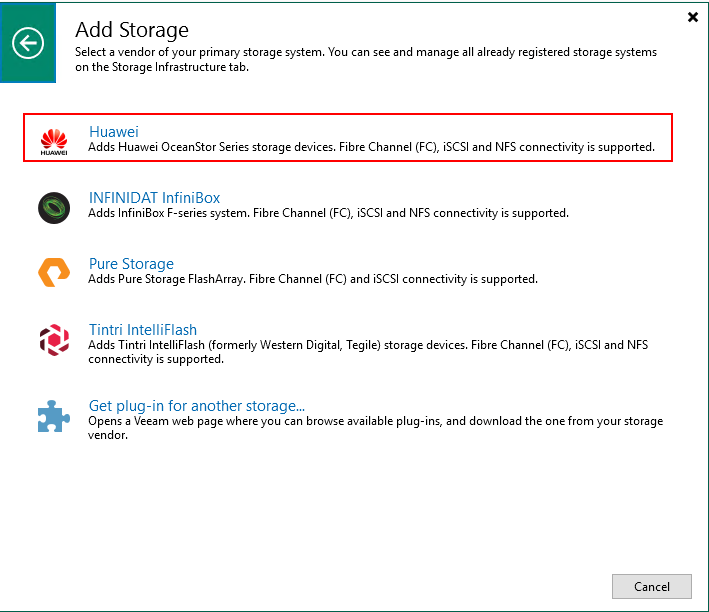Click the Huawei logo icon
709x612 pixels.
(54, 142)
